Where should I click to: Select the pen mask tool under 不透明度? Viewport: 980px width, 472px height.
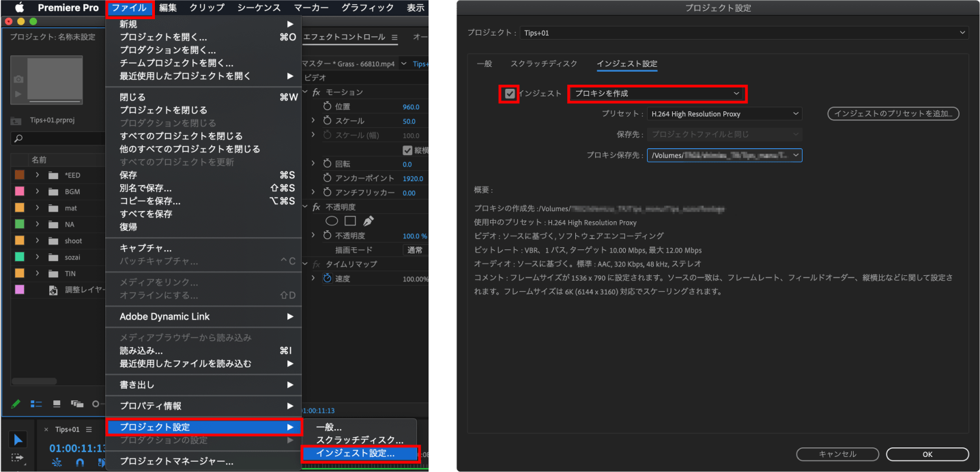(369, 221)
